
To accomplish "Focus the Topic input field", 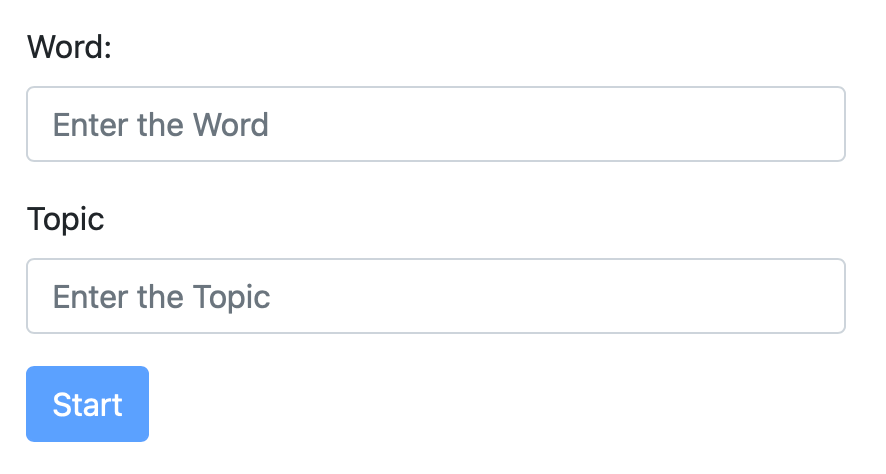I will tap(435, 296).
